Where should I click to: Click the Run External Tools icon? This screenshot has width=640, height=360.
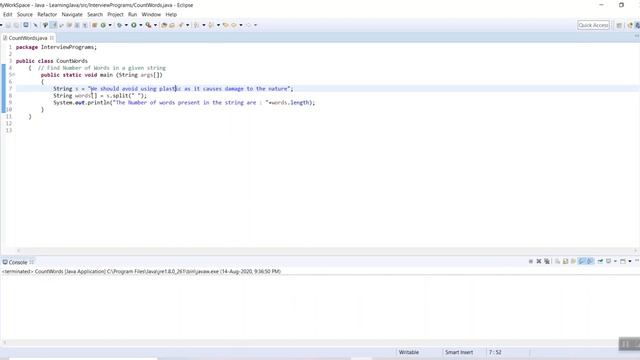148,25
